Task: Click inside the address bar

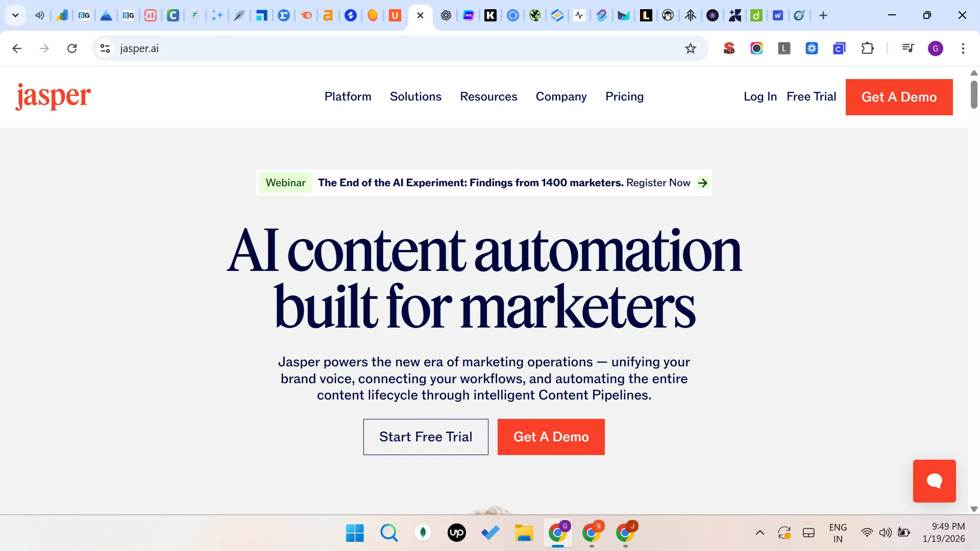Action: pyautogui.click(x=306, y=48)
